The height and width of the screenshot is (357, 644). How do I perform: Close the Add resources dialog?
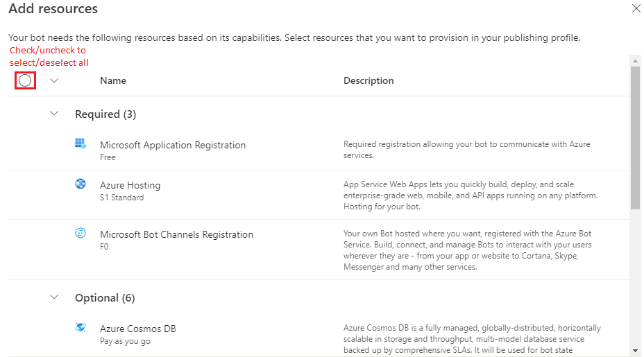(636, 9)
